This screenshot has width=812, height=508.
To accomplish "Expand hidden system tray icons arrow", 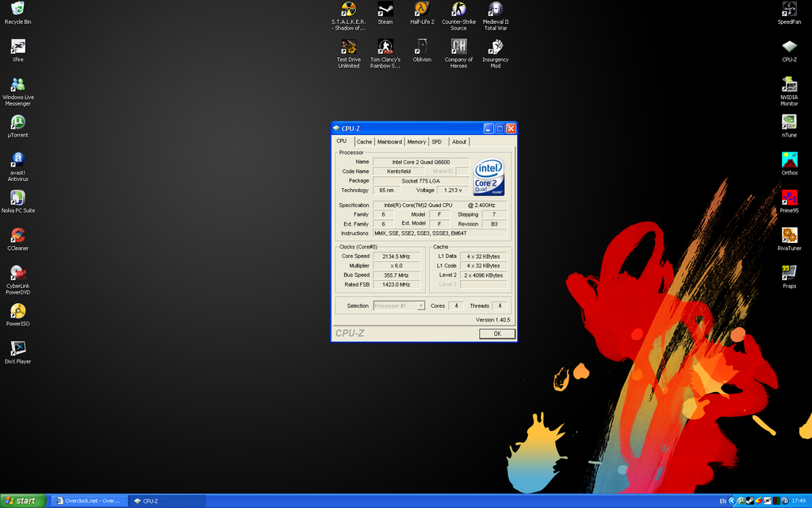I will (x=732, y=501).
